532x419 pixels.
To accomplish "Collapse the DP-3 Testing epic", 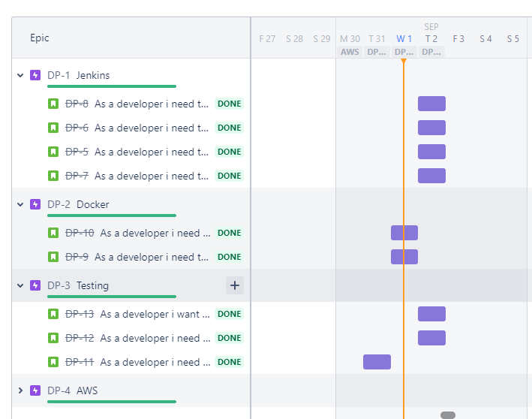I will click(x=20, y=285).
